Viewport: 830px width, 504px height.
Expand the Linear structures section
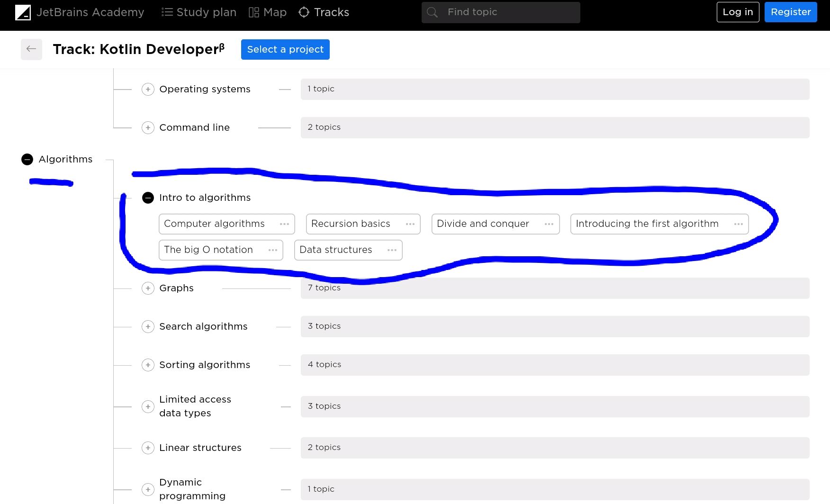pos(148,448)
